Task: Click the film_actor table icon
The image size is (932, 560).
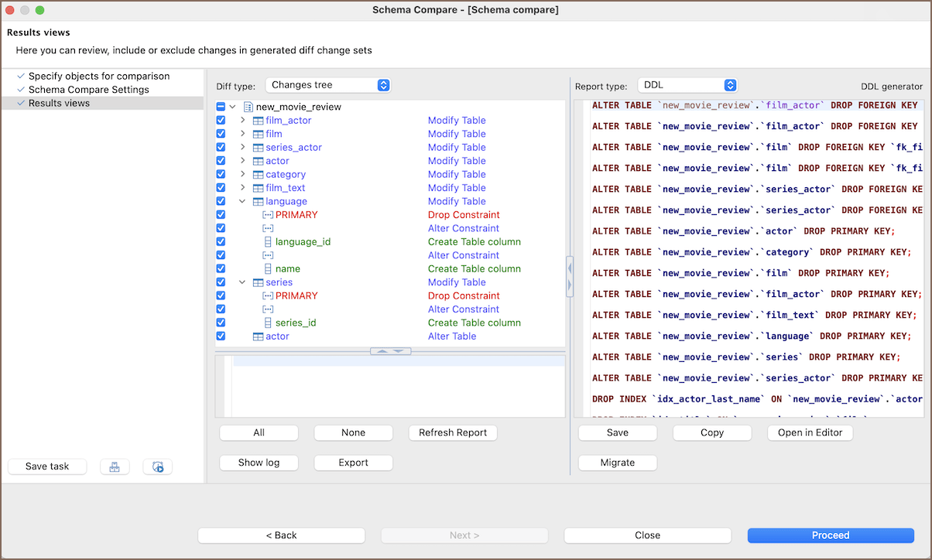Action: 259,121
